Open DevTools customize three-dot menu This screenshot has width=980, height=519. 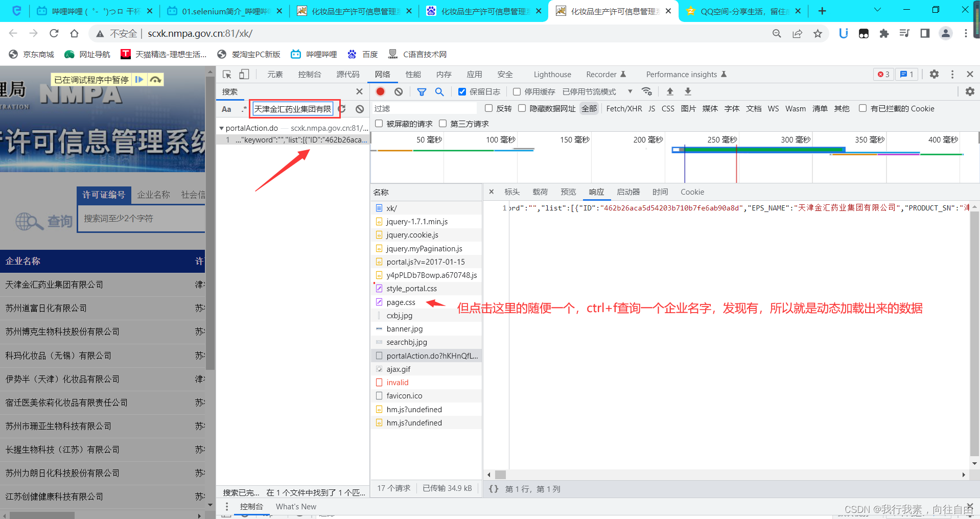coord(952,74)
